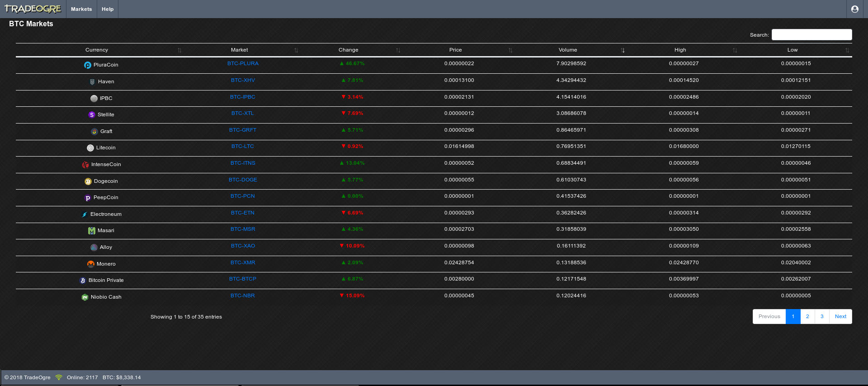Image resolution: width=868 pixels, height=386 pixels.
Task: Click the PluraCoin coin icon
Action: pyautogui.click(x=88, y=65)
